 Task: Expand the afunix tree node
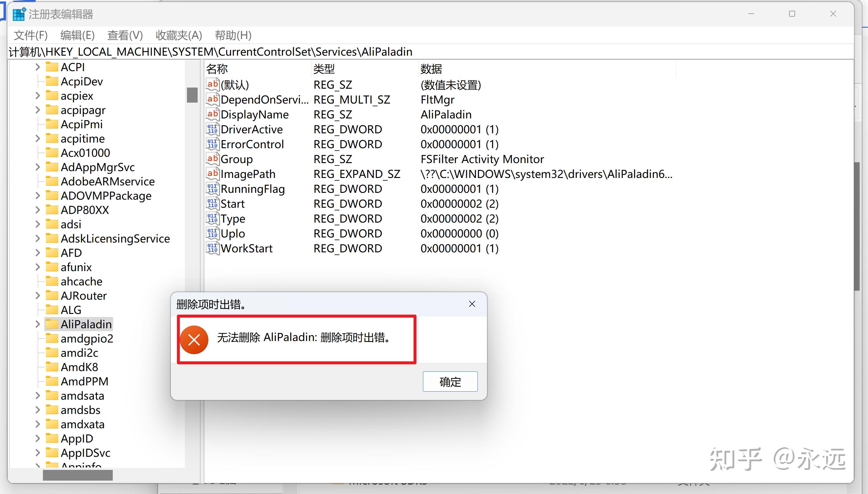[x=38, y=267]
